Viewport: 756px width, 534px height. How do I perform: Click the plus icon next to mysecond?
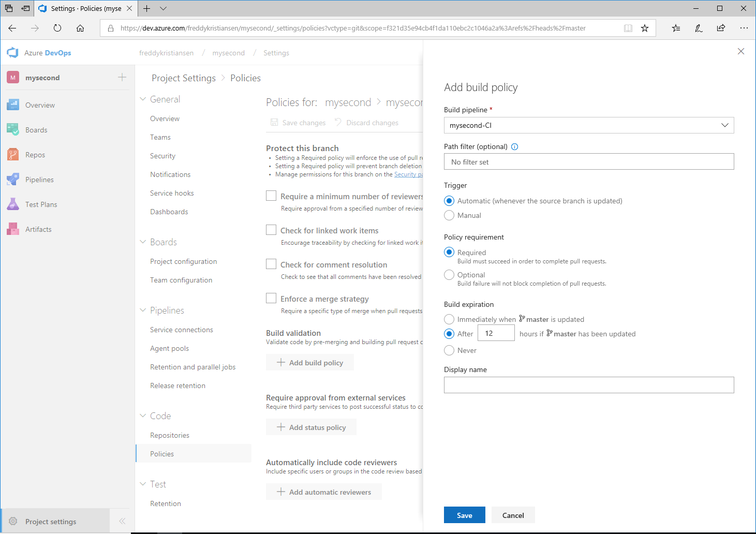[x=122, y=78]
